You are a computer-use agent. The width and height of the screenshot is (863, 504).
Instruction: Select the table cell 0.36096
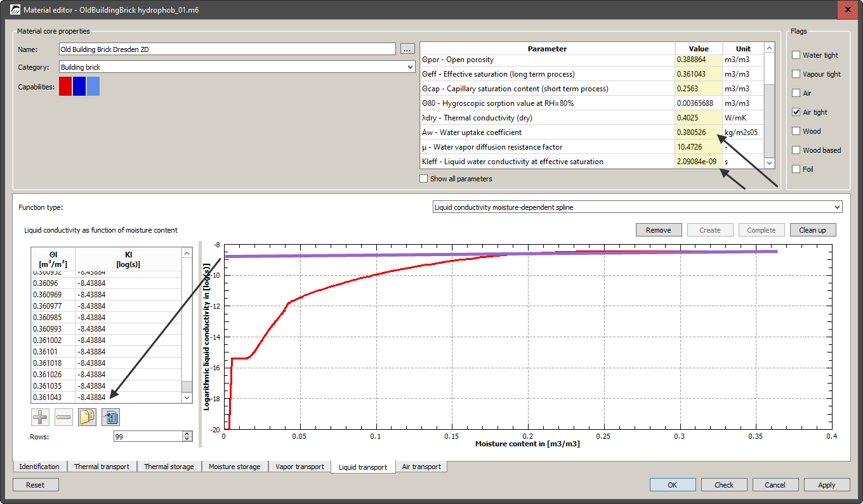click(53, 283)
